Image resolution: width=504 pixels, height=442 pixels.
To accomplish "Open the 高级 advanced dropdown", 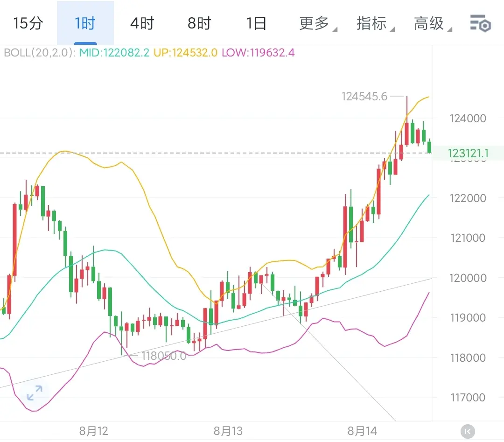I will click(x=433, y=23).
